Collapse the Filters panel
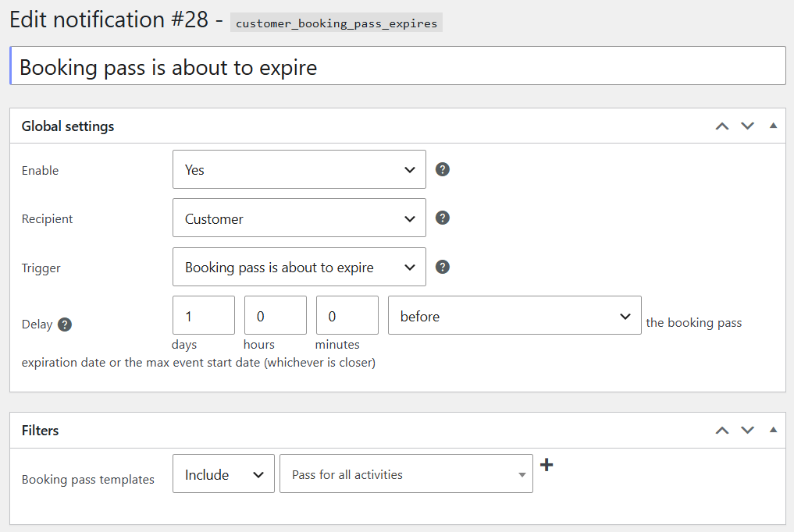The height and width of the screenshot is (532, 794). pyautogui.click(x=773, y=430)
